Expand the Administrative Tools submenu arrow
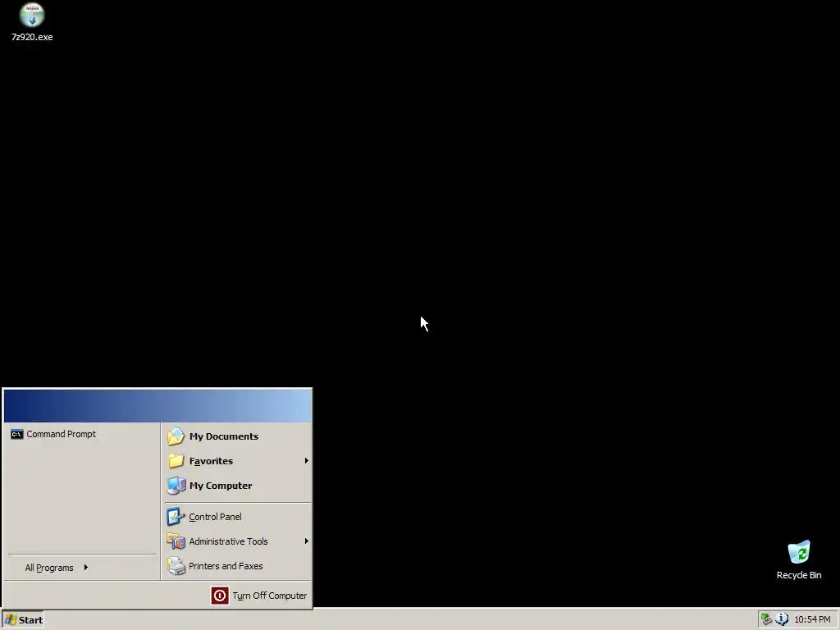The width and height of the screenshot is (840, 630). point(307,541)
